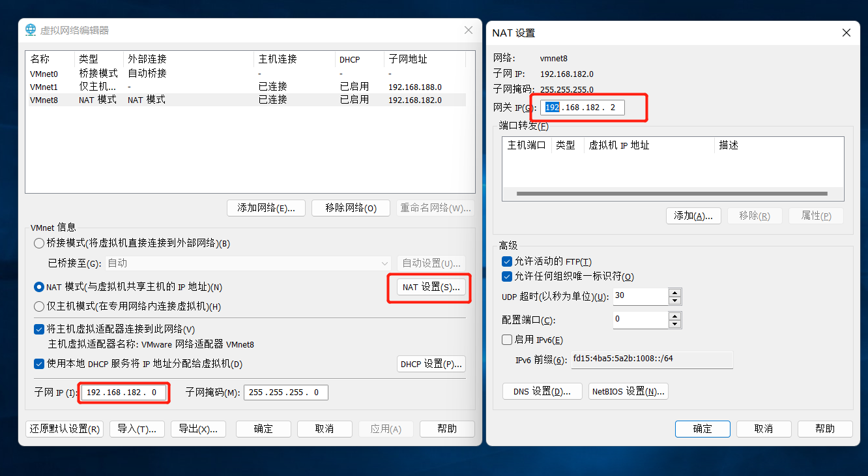868x476 pixels.
Task: Click the UDP 超时 value field
Action: [x=641, y=296]
